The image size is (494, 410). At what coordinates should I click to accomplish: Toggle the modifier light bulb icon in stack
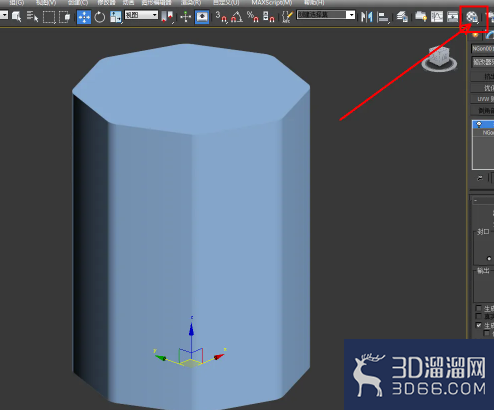[x=479, y=124]
